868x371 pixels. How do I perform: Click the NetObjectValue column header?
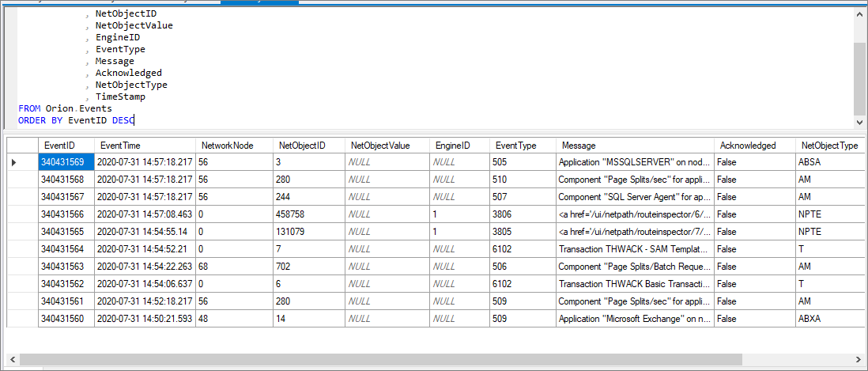click(x=387, y=146)
